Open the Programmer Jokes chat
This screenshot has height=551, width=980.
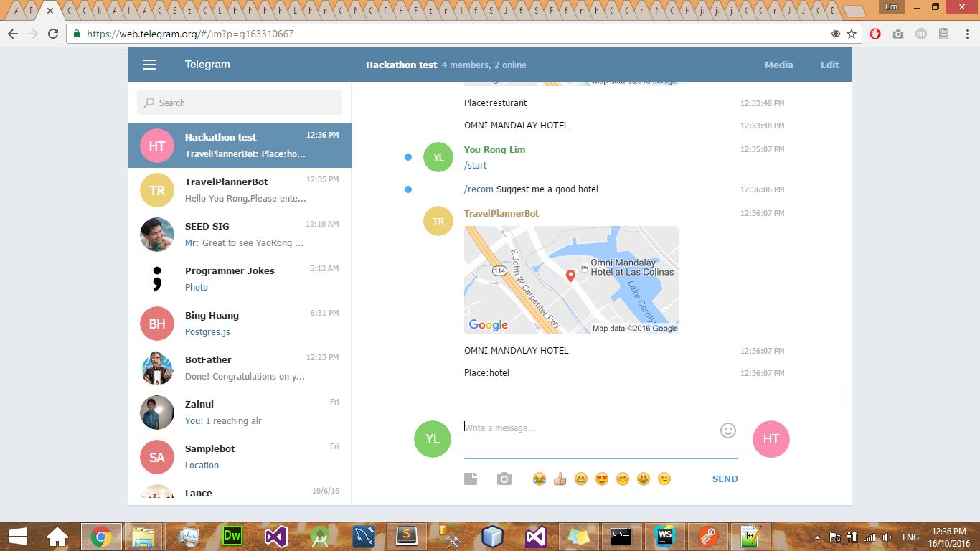[240, 279]
